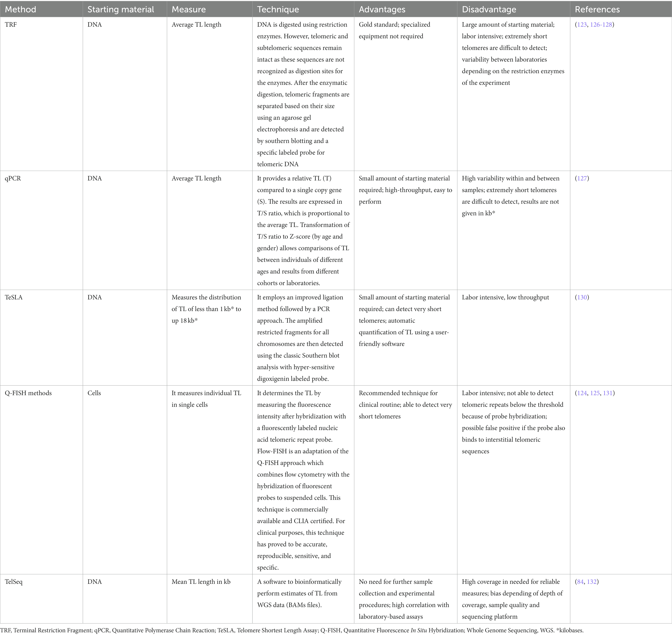Viewport: 672px width, 636px height.
Task: Click DNA in the qPCR row
Action: pos(95,178)
